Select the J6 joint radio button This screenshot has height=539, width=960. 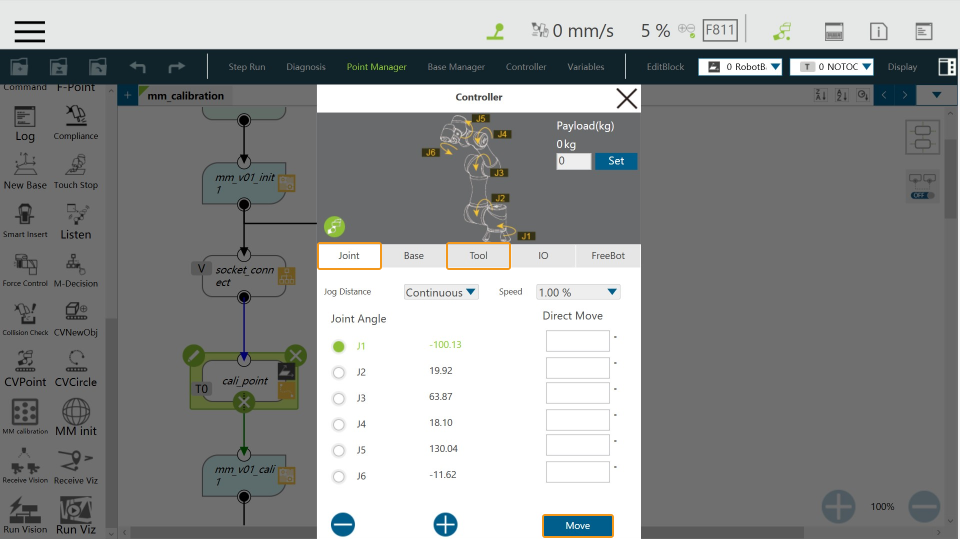click(x=339, y=477)
